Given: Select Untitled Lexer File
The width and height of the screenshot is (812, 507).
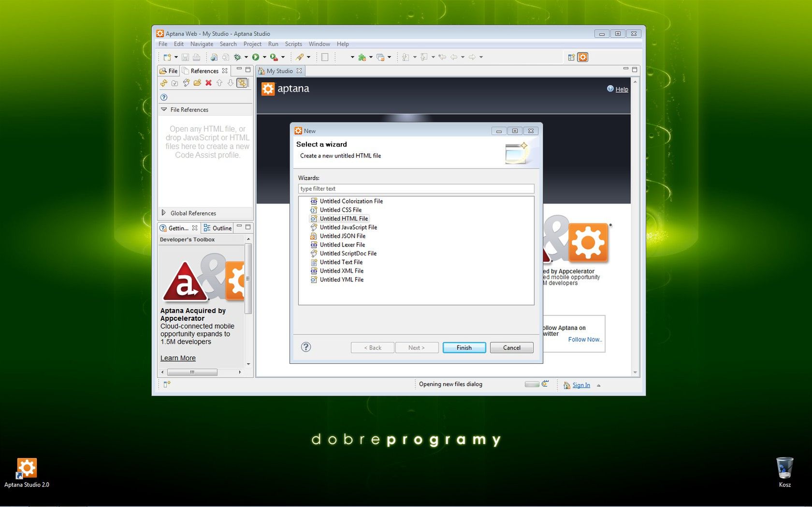Looking at the screenshot, I should tap(342, 245).
